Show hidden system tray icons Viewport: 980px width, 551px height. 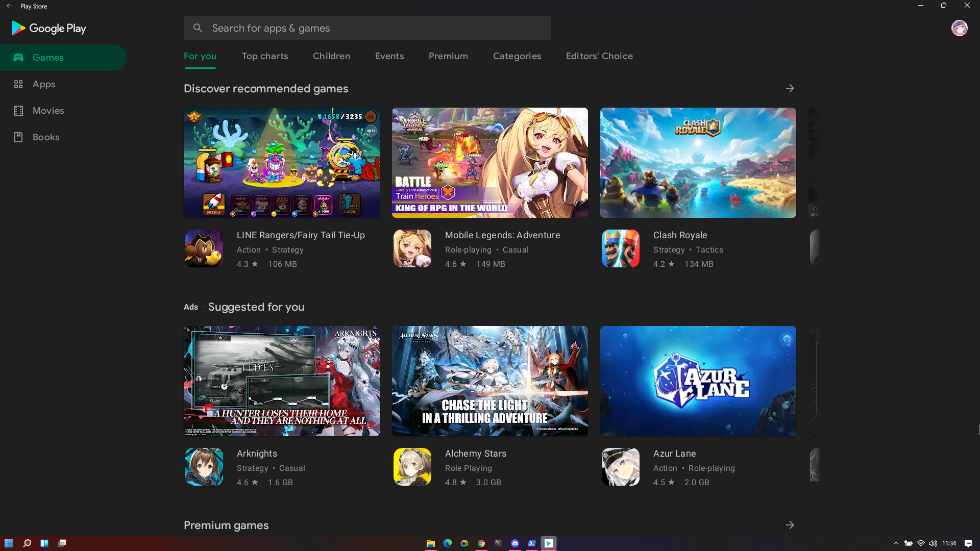pos(895,543)
